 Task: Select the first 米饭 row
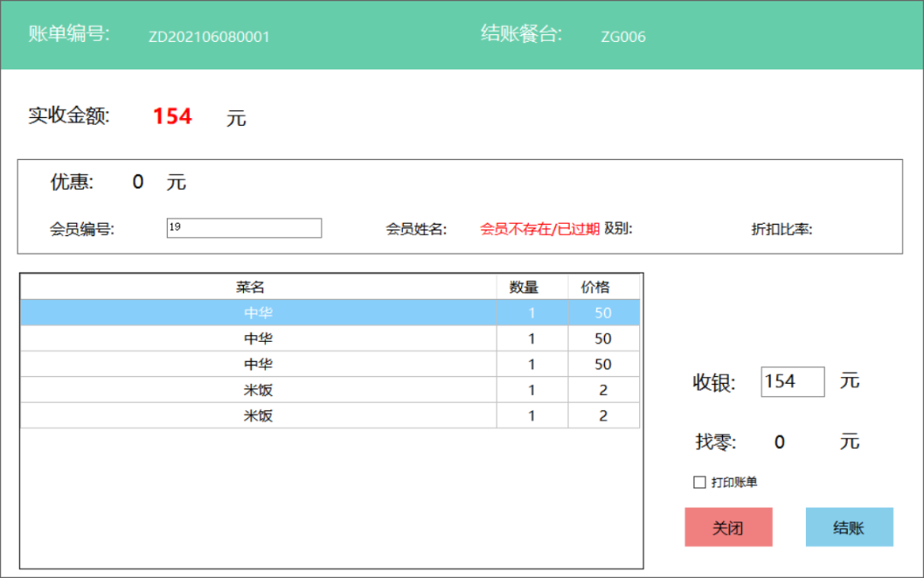tap(258, 390)
